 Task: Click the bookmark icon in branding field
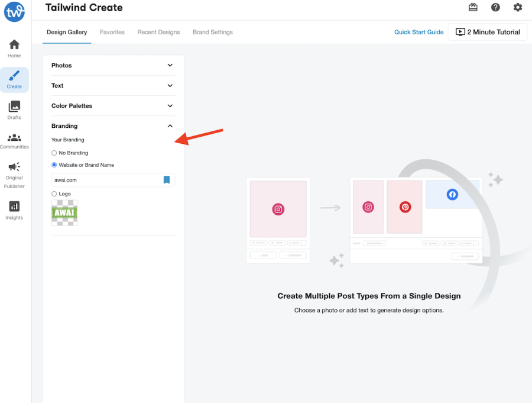[167, 180]
